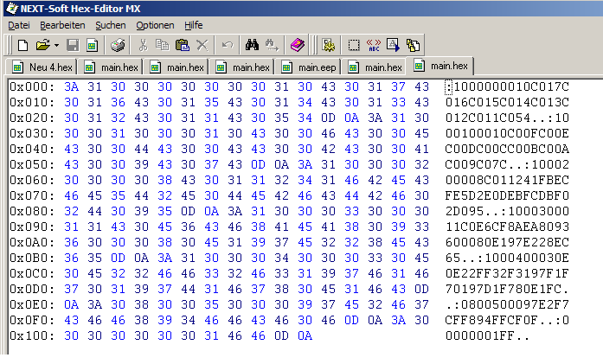The height and width of the screenshot is (364, 603).
Task: Select main.hex tab right of main.eep
Action: tap(375, 67)
